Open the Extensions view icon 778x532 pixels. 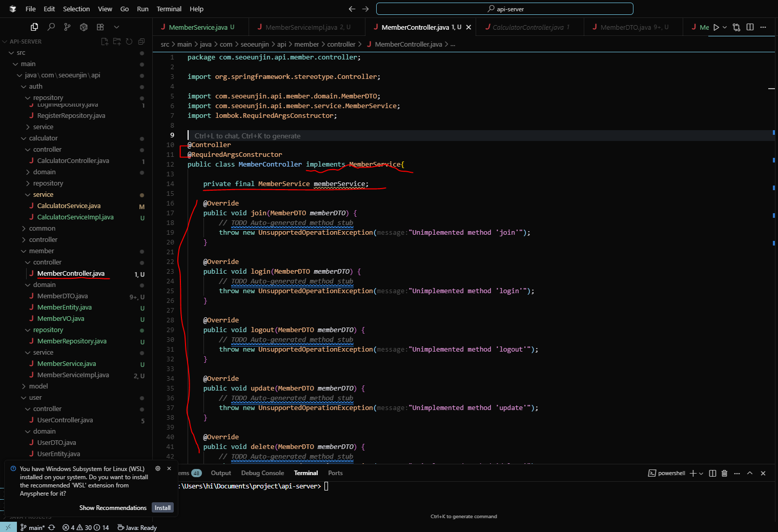(x=100, y=27)
